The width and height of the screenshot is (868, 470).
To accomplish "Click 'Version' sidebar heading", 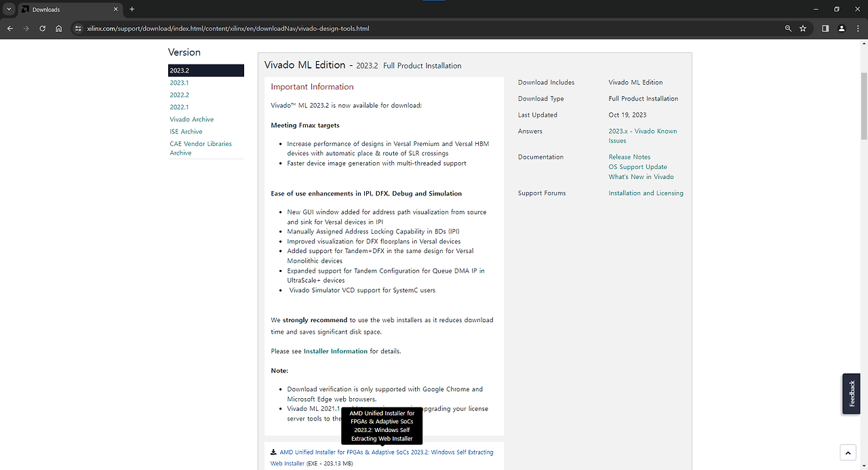I will tap(184, 52).
